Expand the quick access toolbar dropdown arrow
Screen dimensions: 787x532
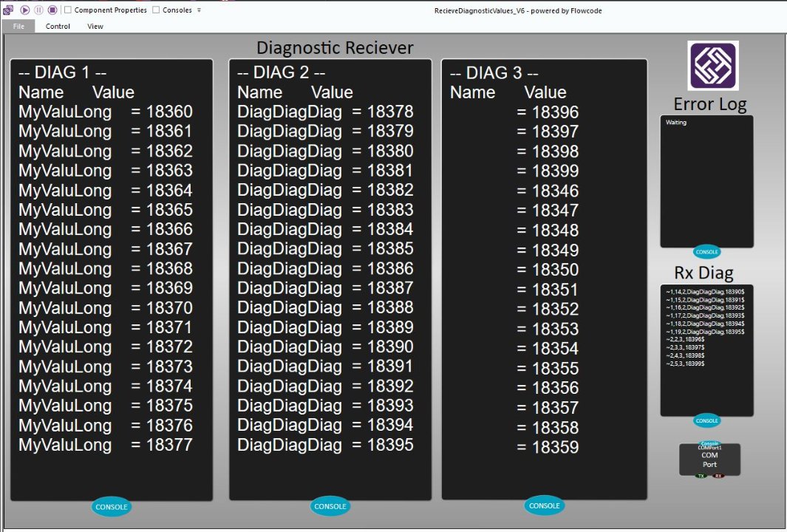point(199,10)
